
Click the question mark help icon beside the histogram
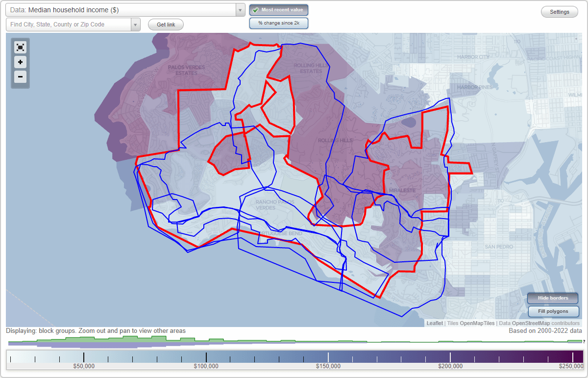pyautogui.click(x=584, y=342)
